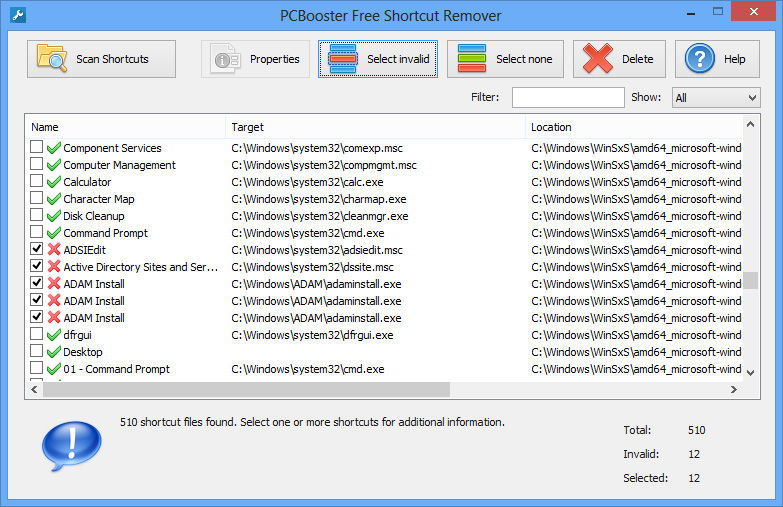This screenshot has width=783, height=507.
Task: Click the horizontal scrollbar left arrow
Action: [x=34, y=389]
